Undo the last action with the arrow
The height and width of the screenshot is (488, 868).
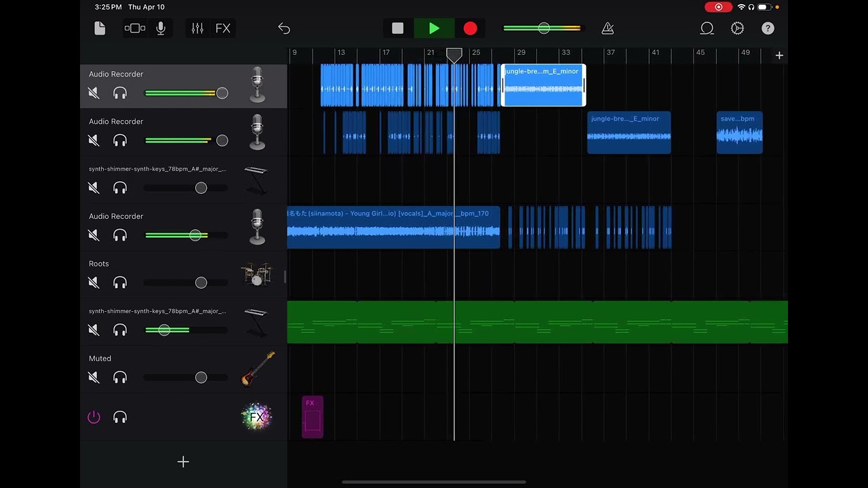(x=284, y=28)
